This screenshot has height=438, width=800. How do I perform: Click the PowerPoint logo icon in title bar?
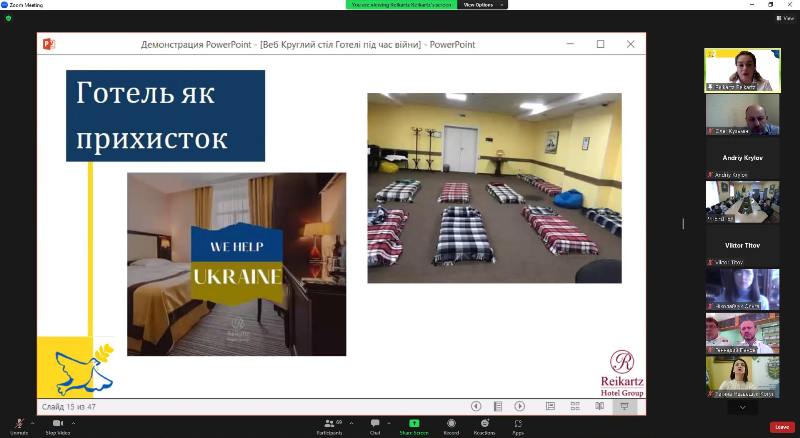pyautogui.click(x=49, y=44)
